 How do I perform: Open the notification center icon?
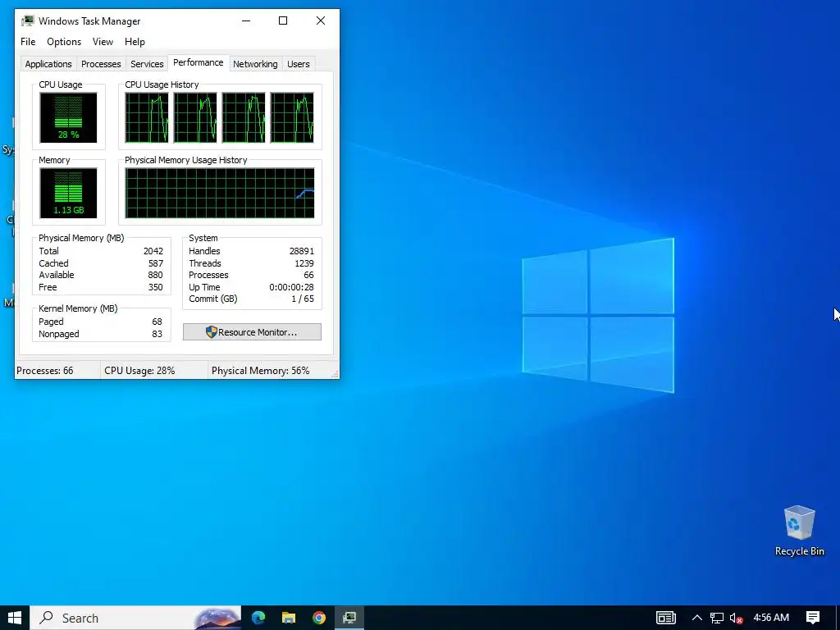pos(813,618)
